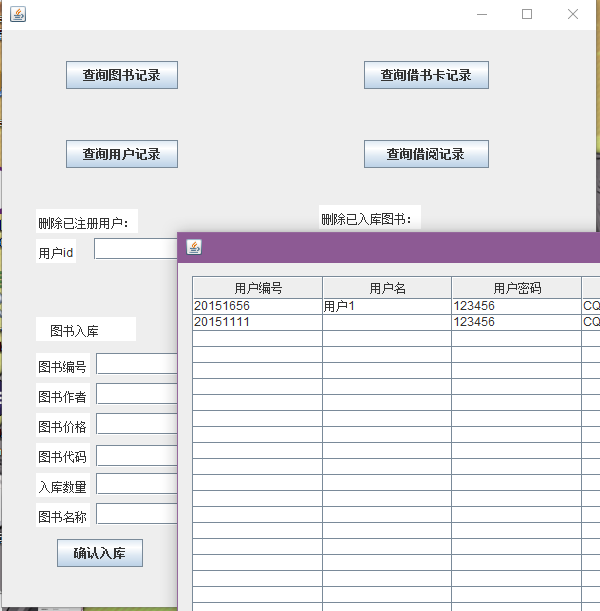
Task: Click the 图书编号 label
Action: point(63,367)
